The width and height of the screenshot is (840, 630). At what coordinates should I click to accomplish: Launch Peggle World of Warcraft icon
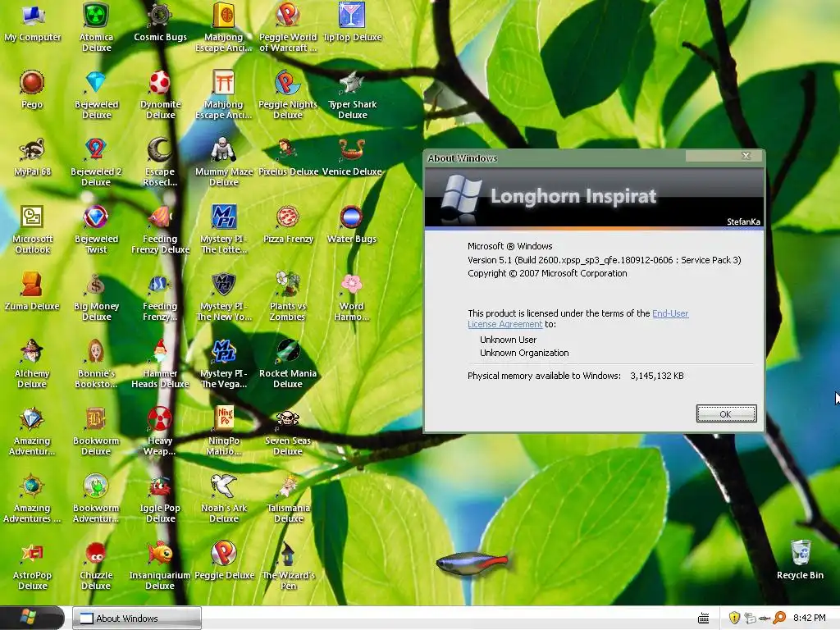288,27
